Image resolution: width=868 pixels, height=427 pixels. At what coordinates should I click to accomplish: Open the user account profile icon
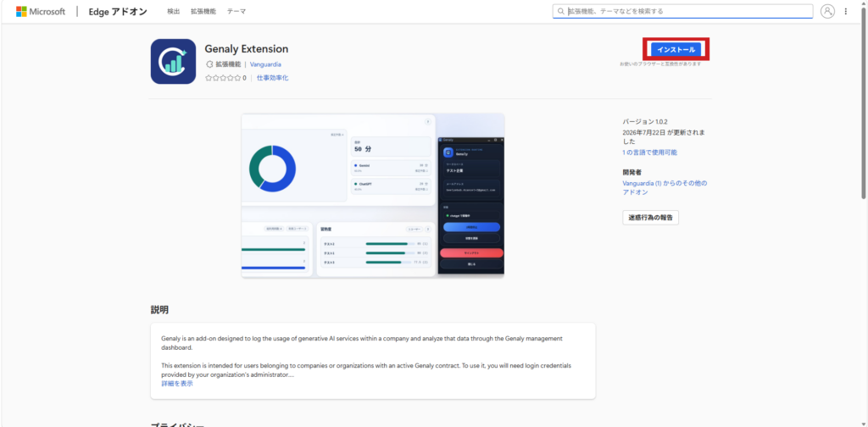click(x=827, y=11)
